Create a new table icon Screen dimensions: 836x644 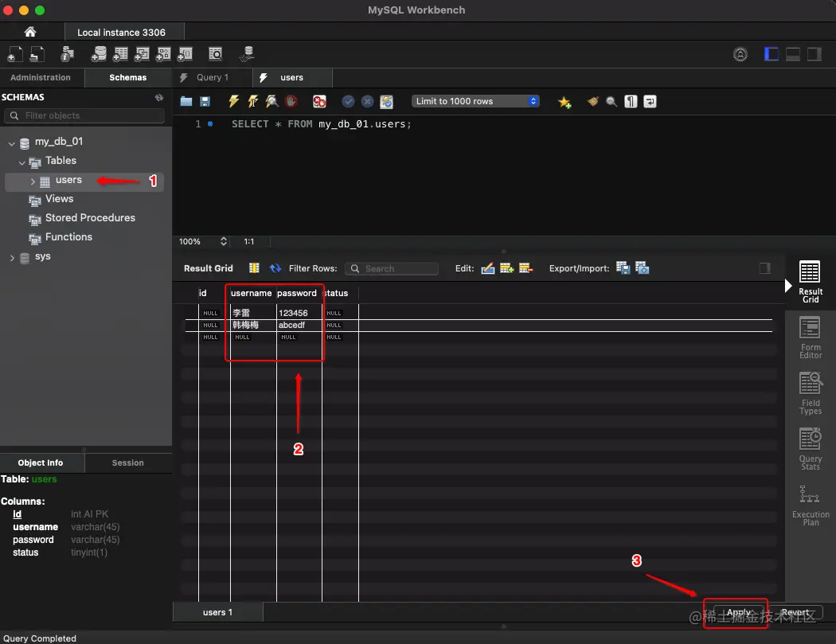pyautogui.click(x=120, y=54)
